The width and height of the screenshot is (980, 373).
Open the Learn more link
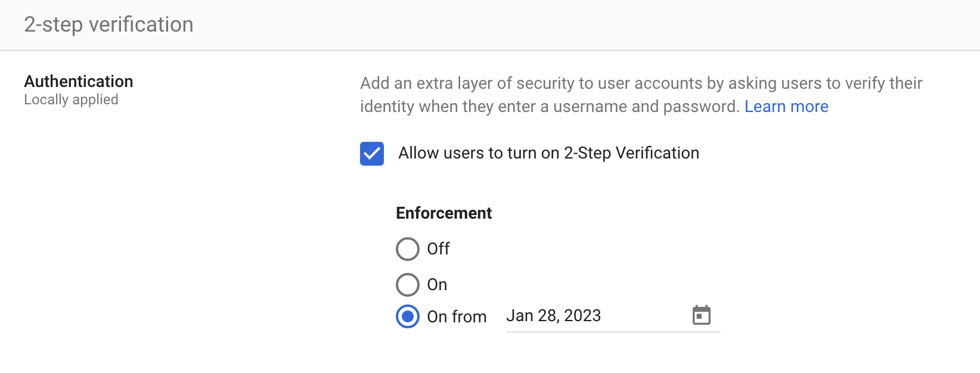[x=786, y=107]
